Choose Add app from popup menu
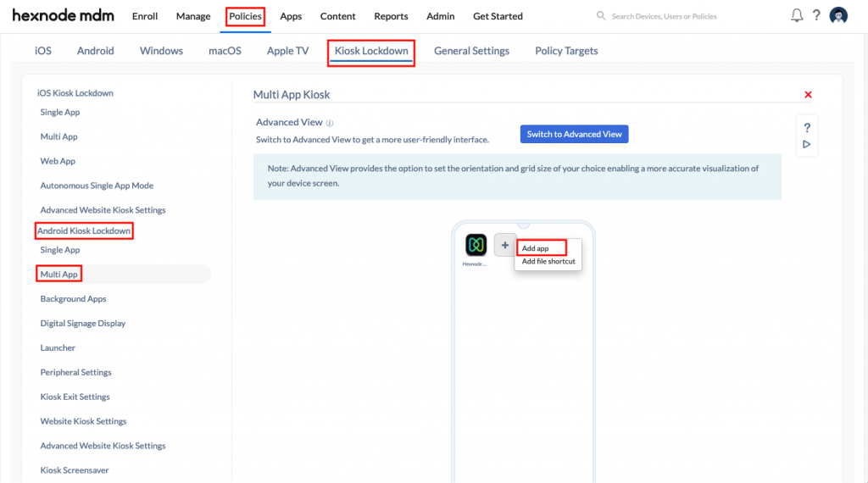Screen dimensions: 868x483 pos(536,248)
